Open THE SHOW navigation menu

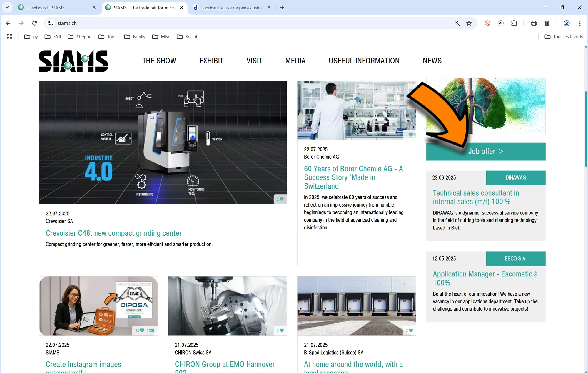[x=159, y=61]
